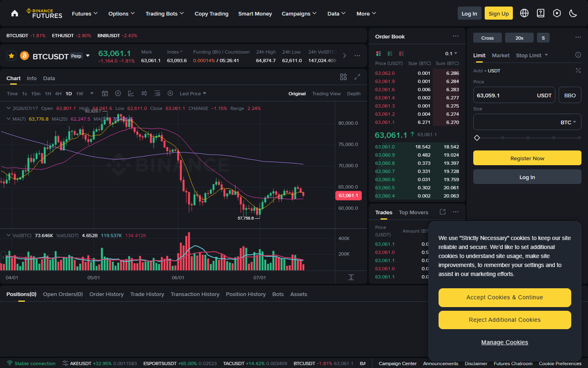The height and width of the screenshot is (368, 588).
Task: Click the order size slider handle
Action: pyautogui.click(x=477, y=138)
